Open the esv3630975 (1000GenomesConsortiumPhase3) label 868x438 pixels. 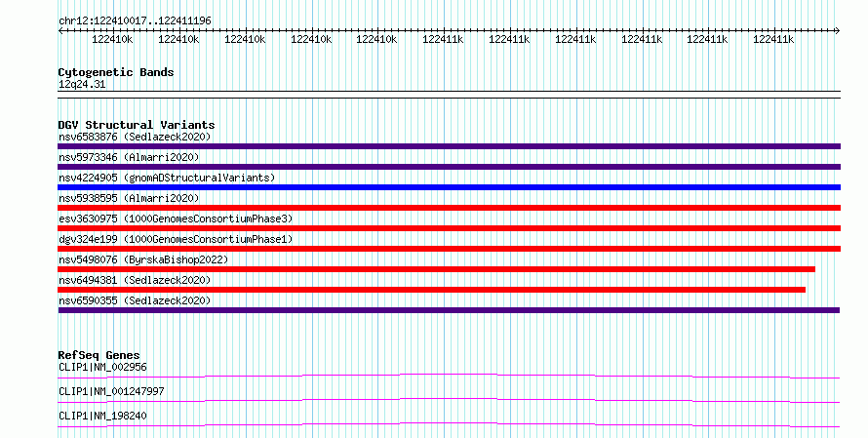[176, 219]
